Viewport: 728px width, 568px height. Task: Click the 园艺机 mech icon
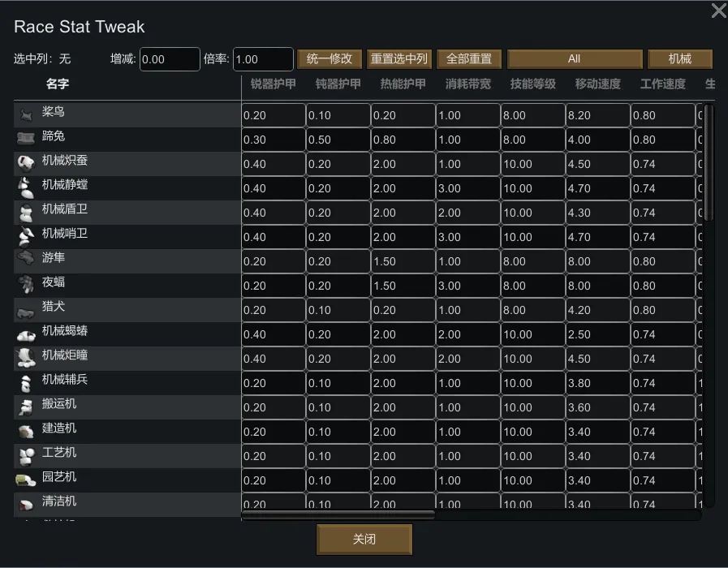click(x=25, y=480)
